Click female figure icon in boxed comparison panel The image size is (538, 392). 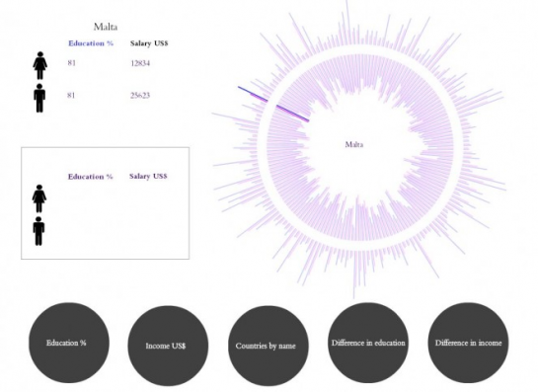click(39, 198)
